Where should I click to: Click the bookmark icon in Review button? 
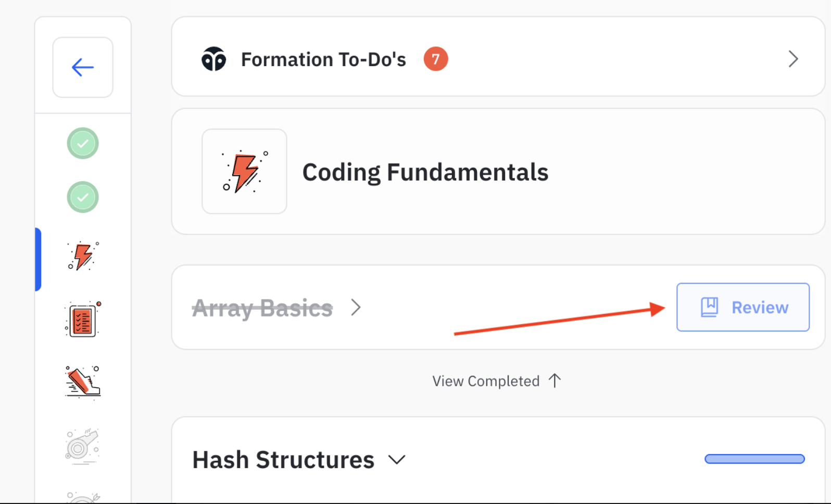click(709, 307)
